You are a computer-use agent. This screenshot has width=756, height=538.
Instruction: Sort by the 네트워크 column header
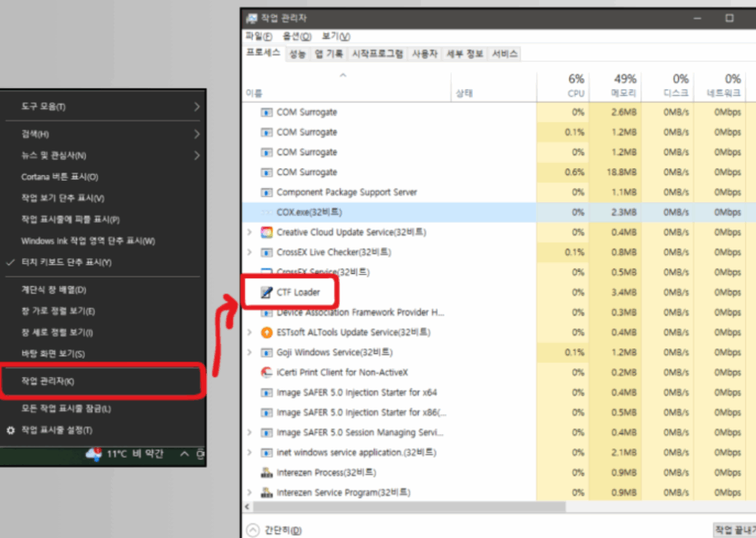pos(719,86)
